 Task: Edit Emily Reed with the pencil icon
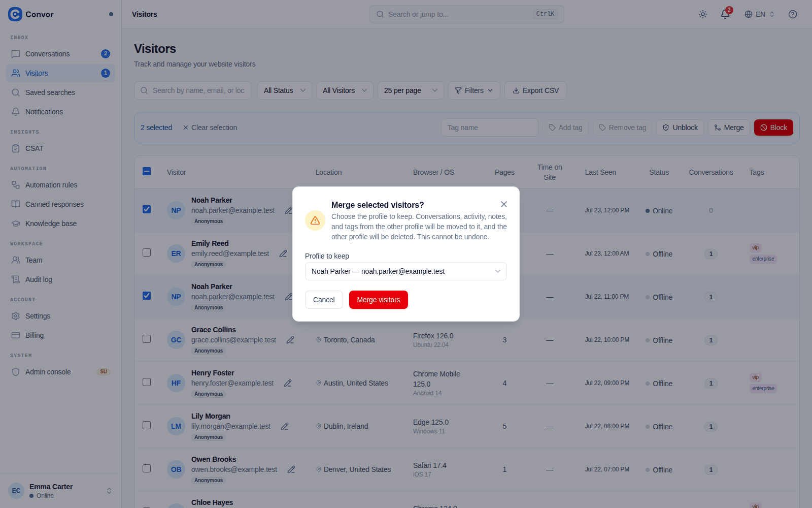point(283,253)
